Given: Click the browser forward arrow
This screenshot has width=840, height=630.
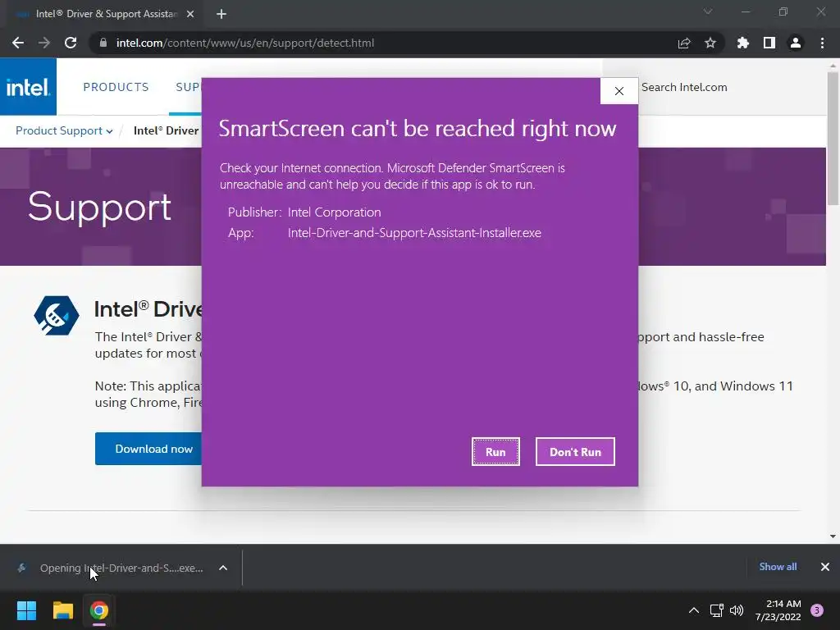Looking at the screenshot, I should (x=44, y=43).
